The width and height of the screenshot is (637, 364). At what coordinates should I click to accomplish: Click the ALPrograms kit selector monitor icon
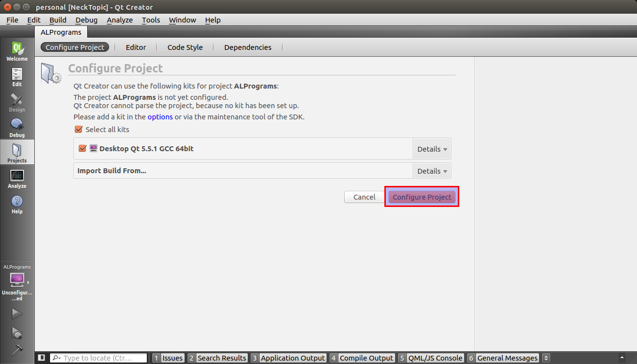click(17, 280)
